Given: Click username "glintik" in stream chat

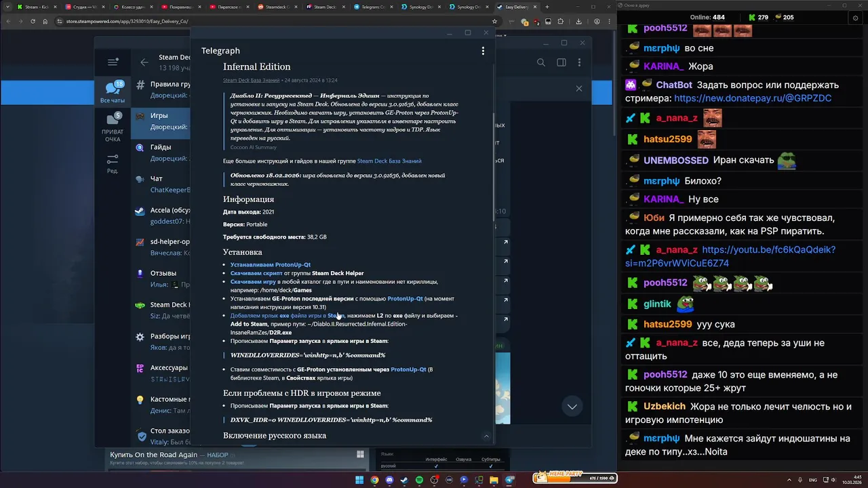Looking at the screenshot, I should pyautogui.click(x=657, y=304).
